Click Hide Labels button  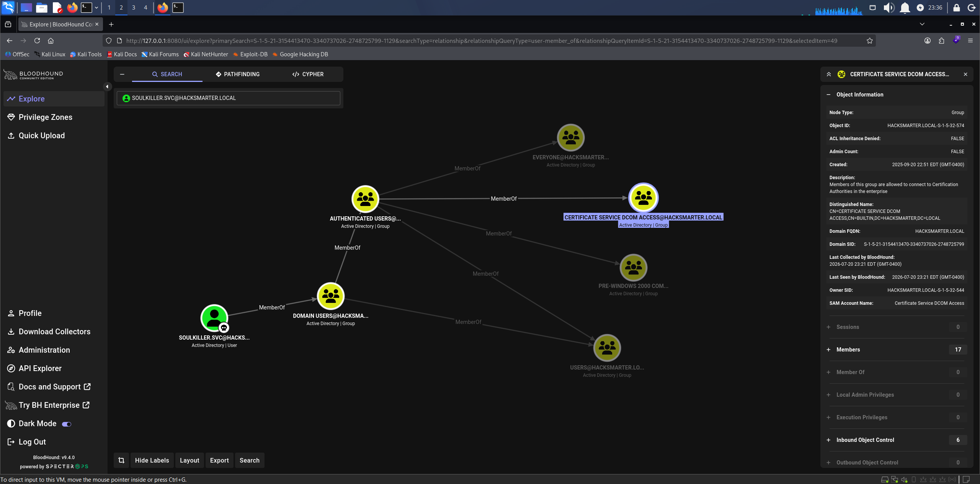[x=152, y=460]
